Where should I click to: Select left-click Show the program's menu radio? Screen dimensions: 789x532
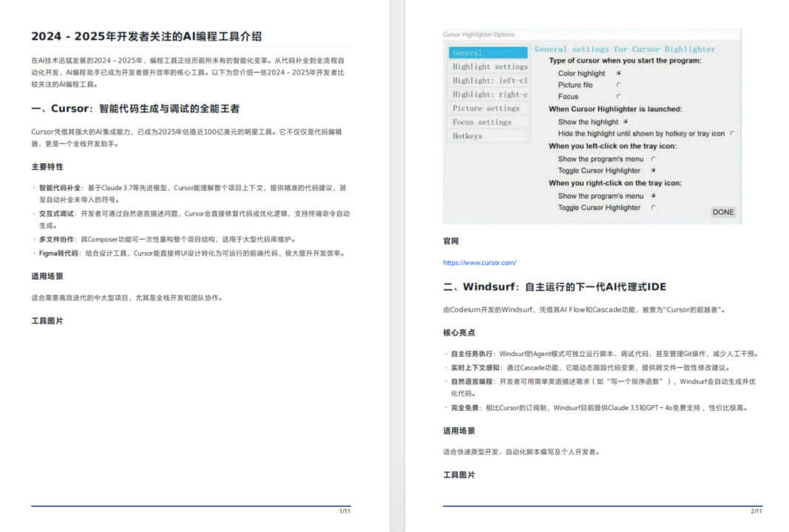[653, 159]
